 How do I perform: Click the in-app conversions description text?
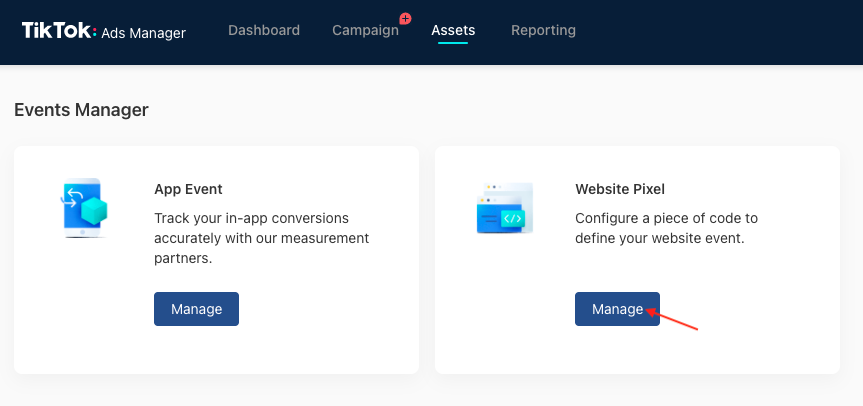click(261, 238)
